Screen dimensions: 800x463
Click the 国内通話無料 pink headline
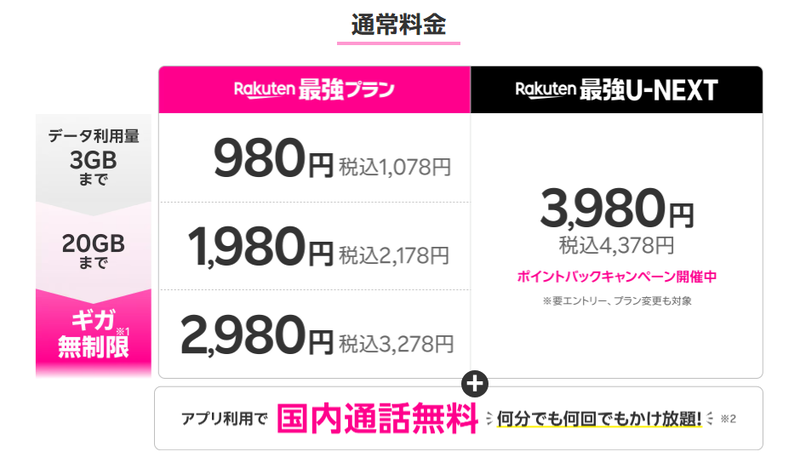point(378,419)
